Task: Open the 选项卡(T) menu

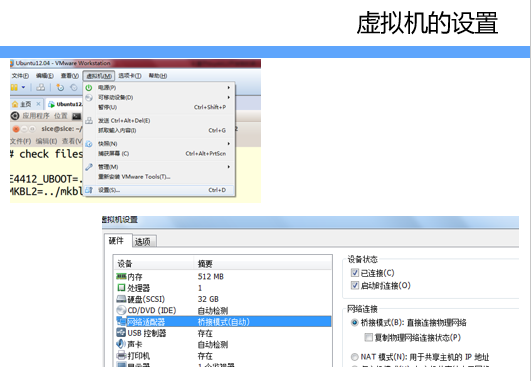Action: coord(130,76)
